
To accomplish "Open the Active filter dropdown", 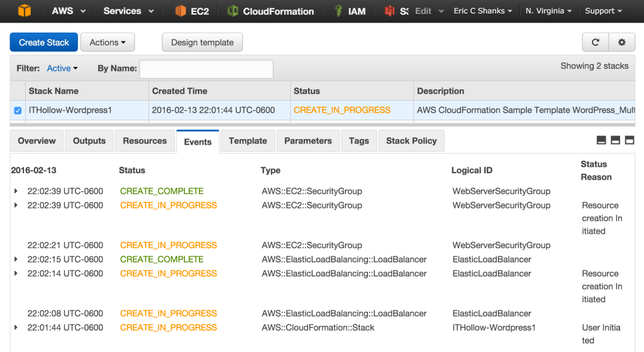I will (62, 68).
